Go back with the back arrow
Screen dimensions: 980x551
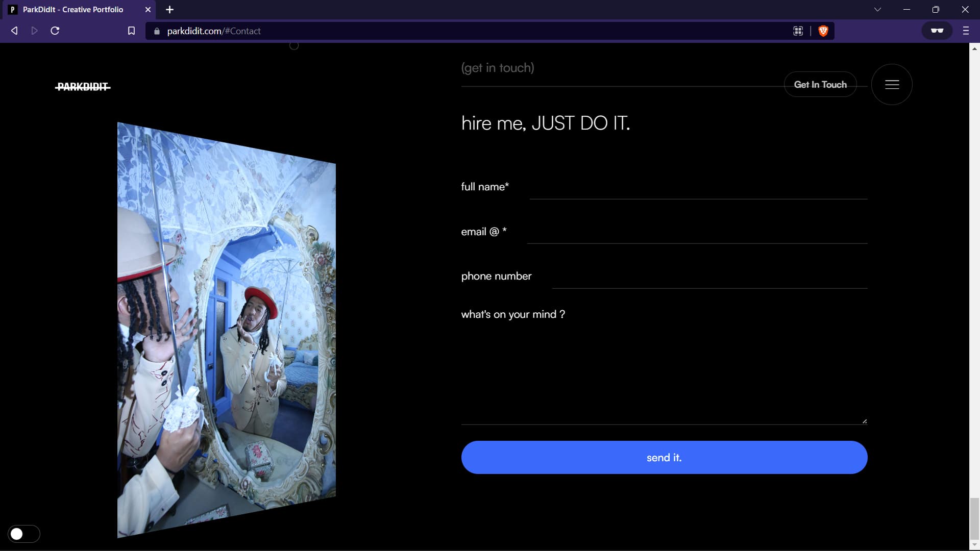click(x=14, y=31)
